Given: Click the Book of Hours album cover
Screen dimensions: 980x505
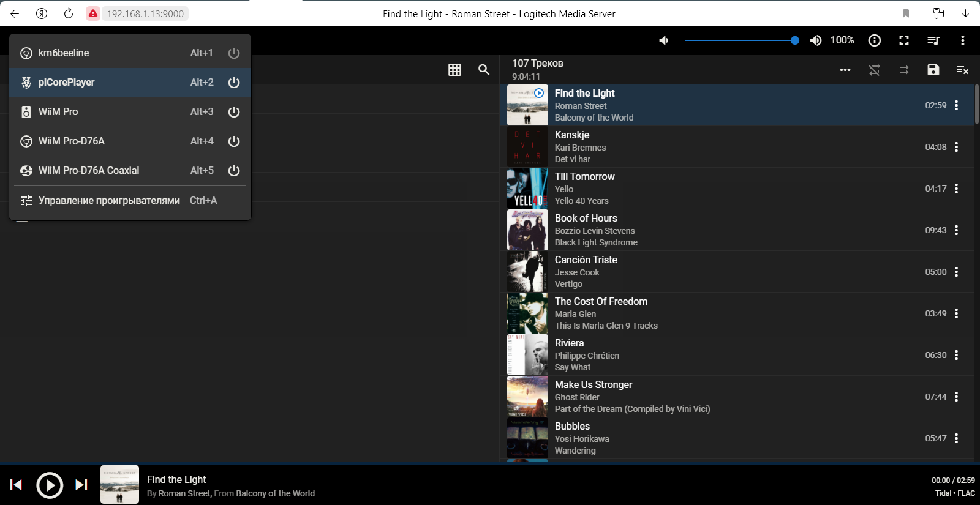Looking at the screenshot, I should 527,230.
